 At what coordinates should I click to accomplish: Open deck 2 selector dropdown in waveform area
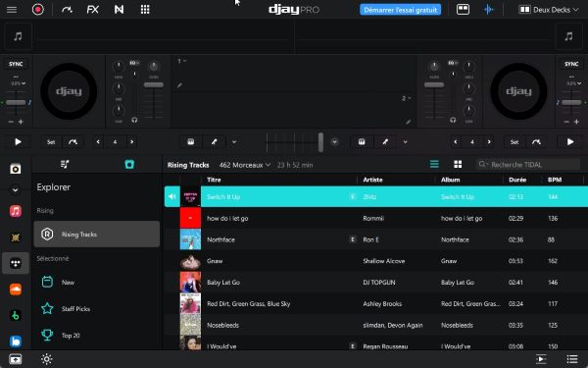click(x=406, y=98)
